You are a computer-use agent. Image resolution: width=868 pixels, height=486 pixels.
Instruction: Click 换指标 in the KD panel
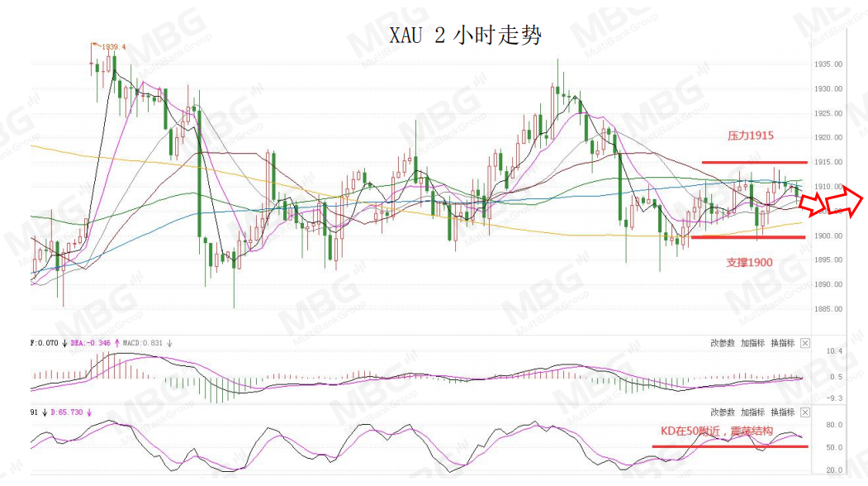[782, 412]
